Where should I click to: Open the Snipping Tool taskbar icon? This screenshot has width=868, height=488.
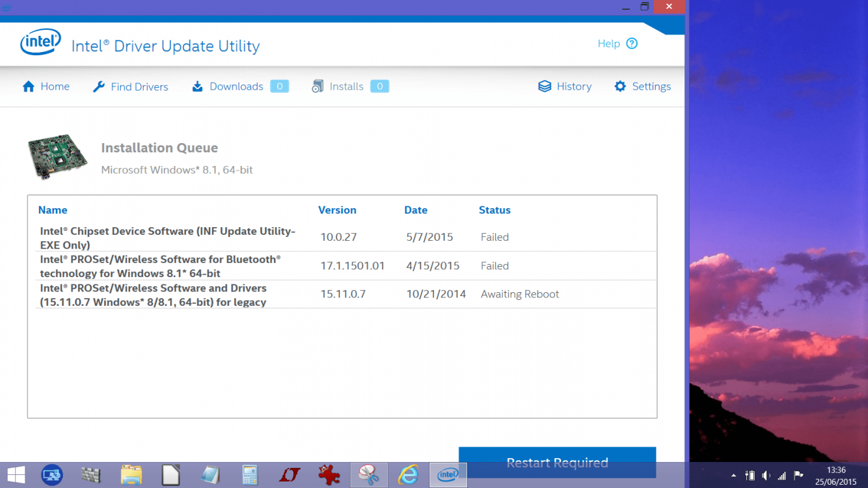pyautogui.click(x=369, y=475)
